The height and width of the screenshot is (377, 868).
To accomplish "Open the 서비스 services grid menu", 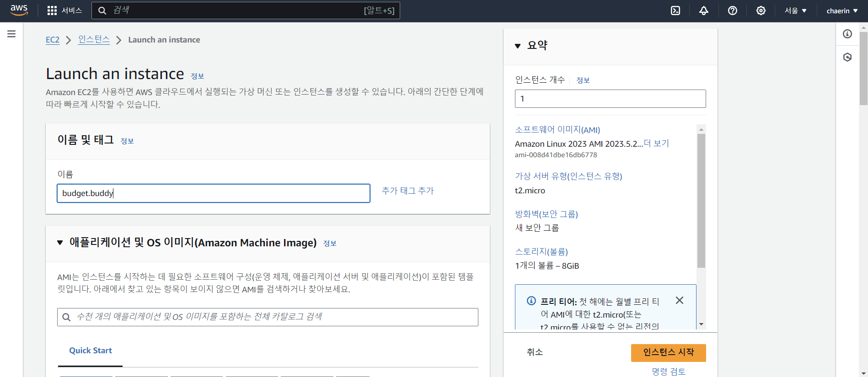I will point(64,11).
